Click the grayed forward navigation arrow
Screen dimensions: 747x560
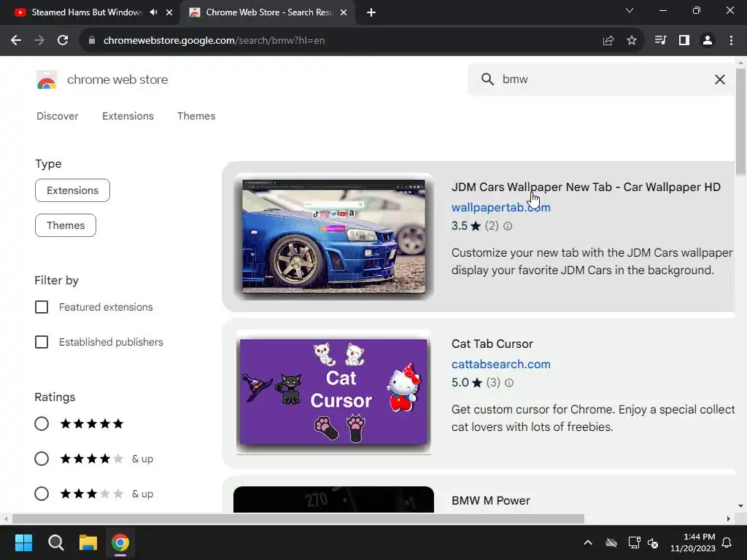tap(39, 41)
